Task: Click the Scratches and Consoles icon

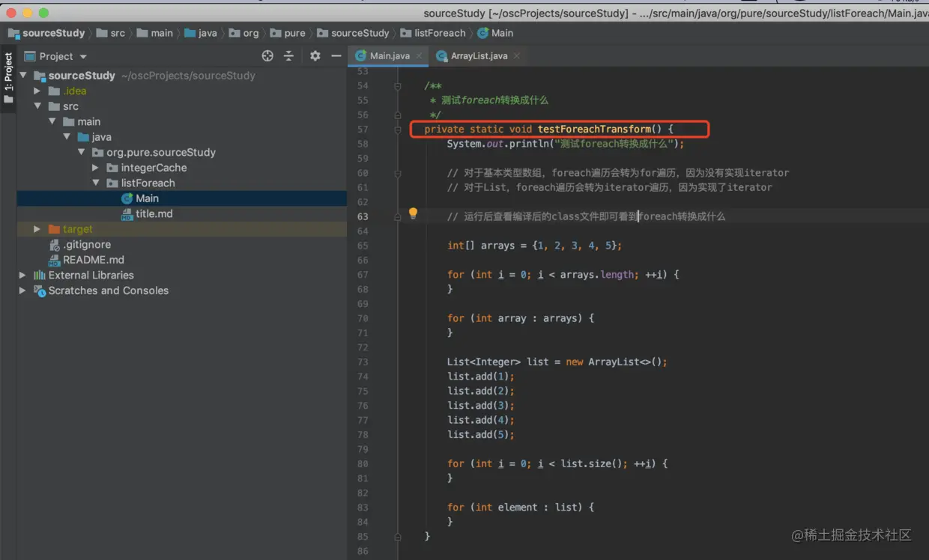Action: click(40, 290)
